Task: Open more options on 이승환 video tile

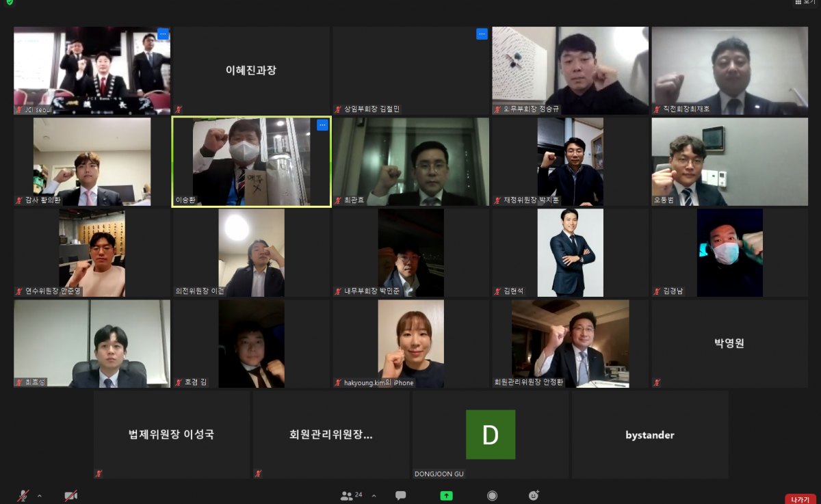Action: point(322,125)
